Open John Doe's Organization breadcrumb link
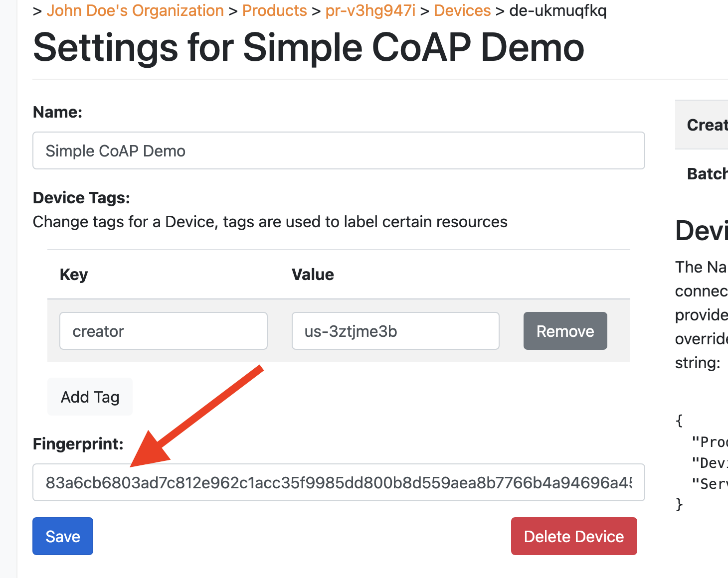The width and height of the screenshot is (728, 578). pos(135,10)
